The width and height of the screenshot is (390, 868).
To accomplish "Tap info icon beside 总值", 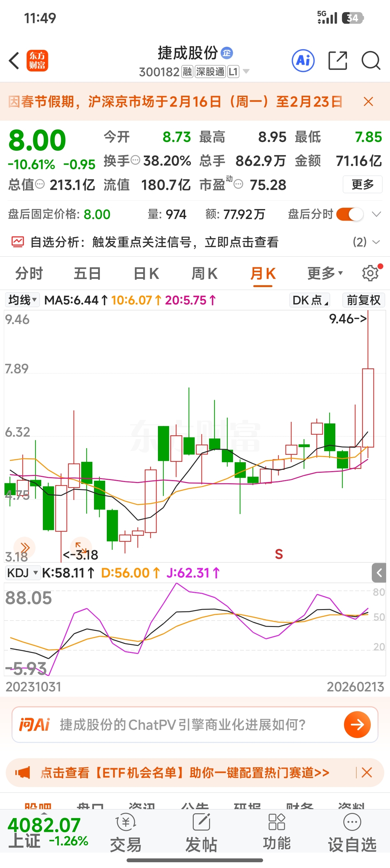I will pyautogui.click(x=40, y=184).
